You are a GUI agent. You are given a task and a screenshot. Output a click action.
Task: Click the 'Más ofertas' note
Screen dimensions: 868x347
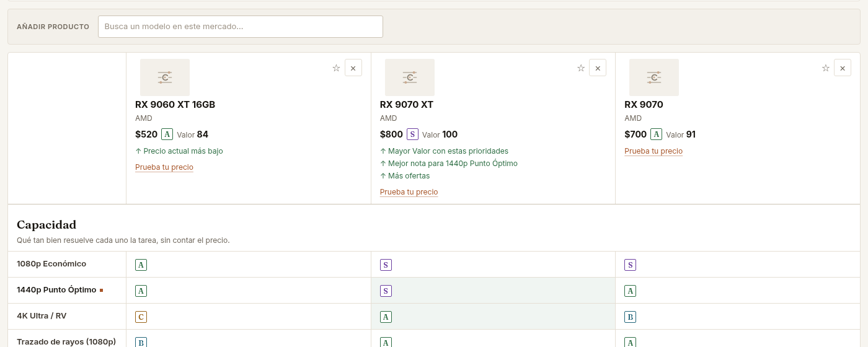pos(405,176)
